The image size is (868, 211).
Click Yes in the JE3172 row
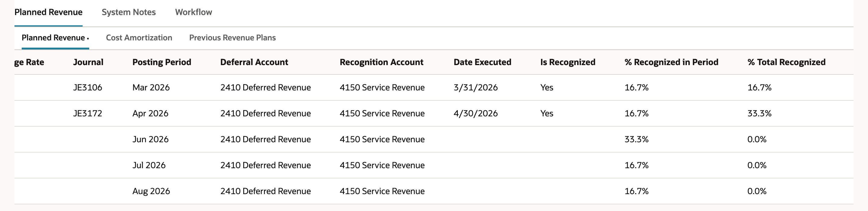[546, 114]
